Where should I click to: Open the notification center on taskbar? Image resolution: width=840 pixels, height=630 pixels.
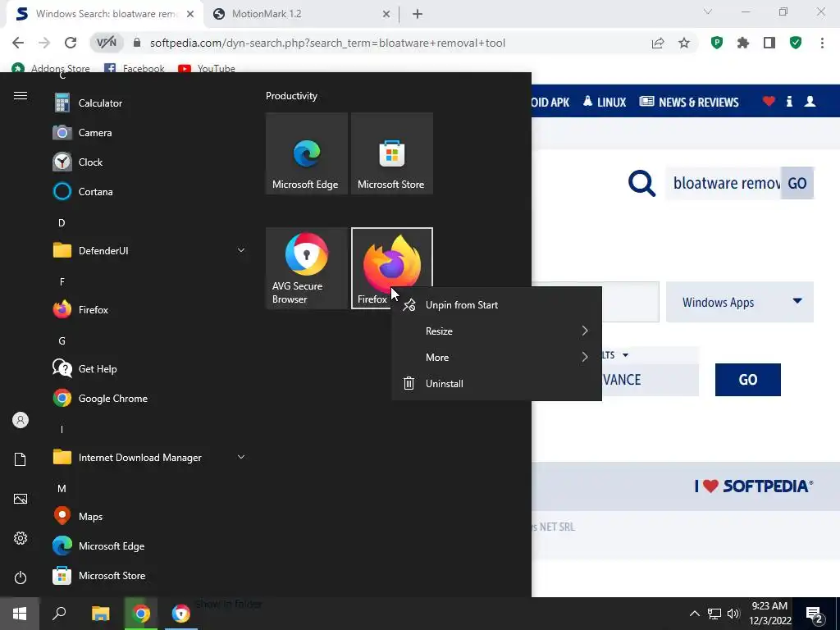coord(815,614)
